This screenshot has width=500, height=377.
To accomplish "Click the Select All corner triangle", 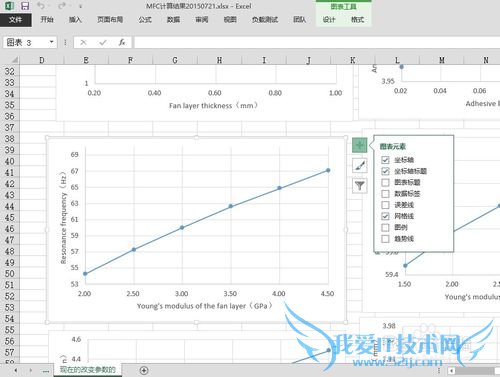I will pyautogui.click(x=14, y=60).
